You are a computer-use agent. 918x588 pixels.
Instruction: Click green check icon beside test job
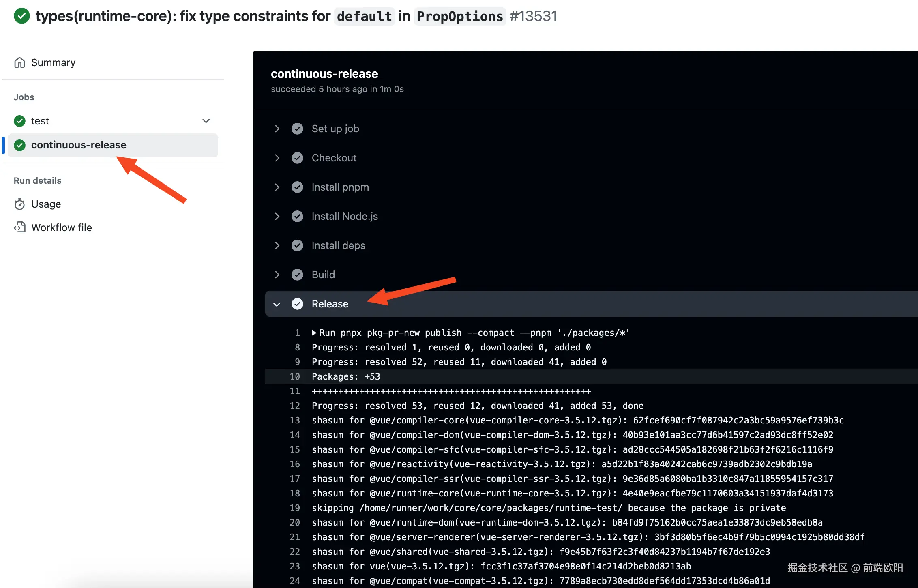pos(19,121)
